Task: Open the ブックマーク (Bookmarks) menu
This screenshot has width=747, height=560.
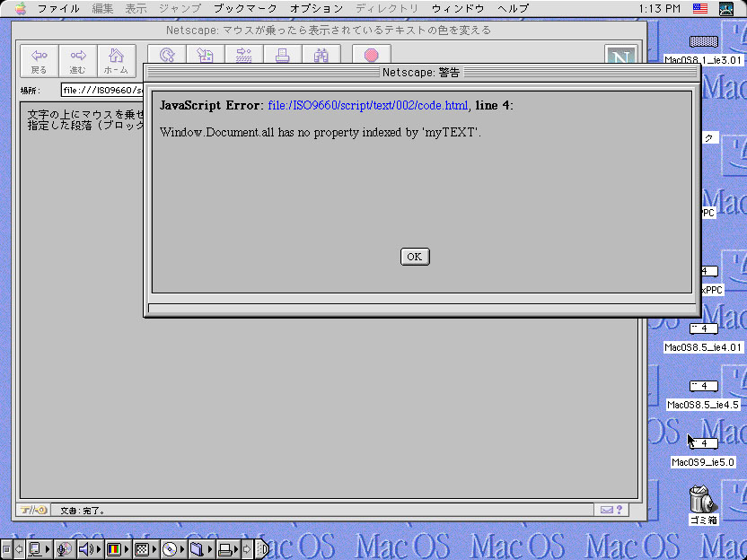Action: tap(245, 9)
